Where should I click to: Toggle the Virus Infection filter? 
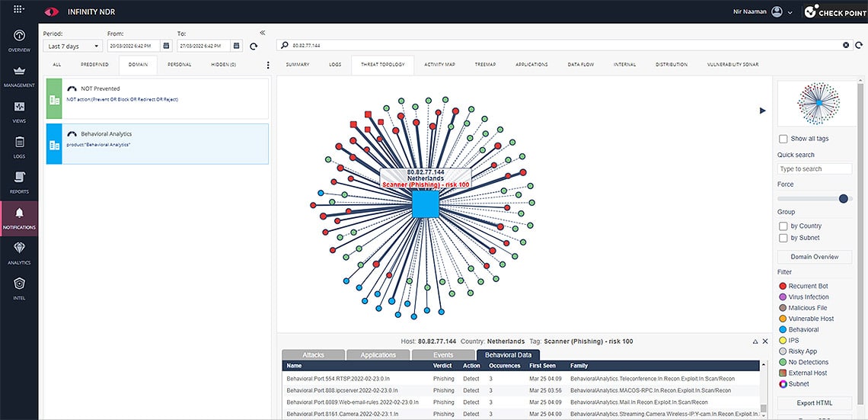pyautogui.click(x=803, y=297)
